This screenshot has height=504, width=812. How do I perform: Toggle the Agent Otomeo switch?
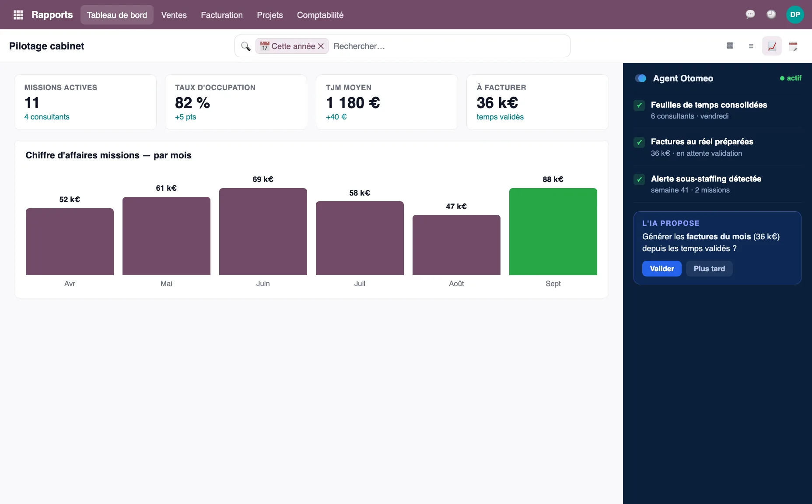click(640, 78)
